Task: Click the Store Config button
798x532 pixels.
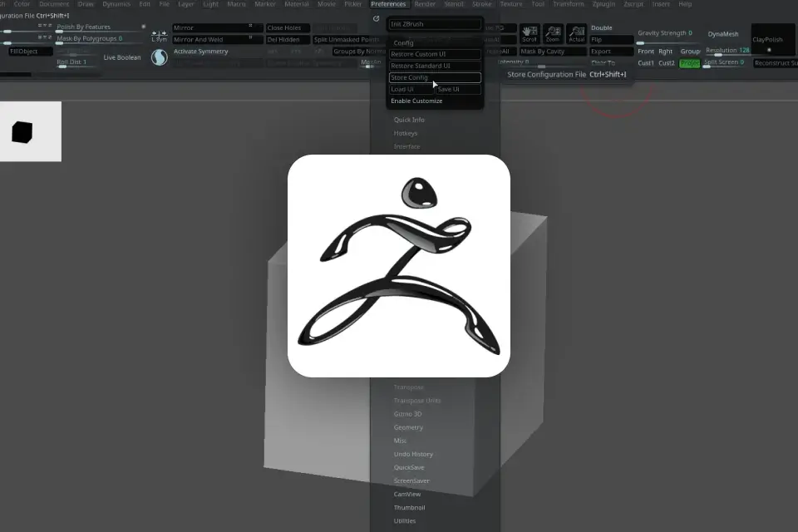Action: tap(435, 77)
